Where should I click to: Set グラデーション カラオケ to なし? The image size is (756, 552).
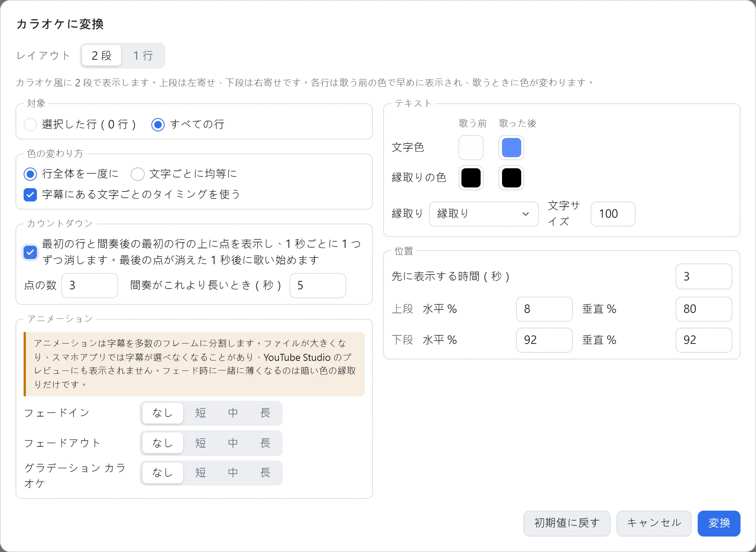(x=162, y=473)
